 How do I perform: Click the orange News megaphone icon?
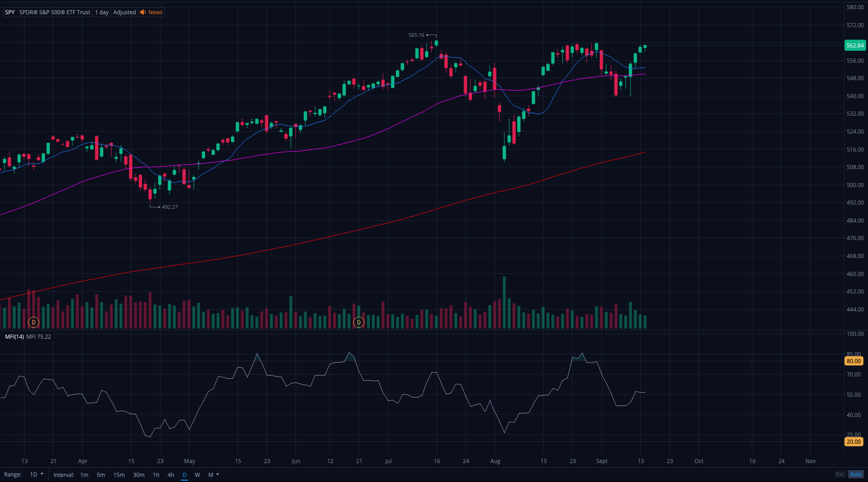tap(143, 12)
